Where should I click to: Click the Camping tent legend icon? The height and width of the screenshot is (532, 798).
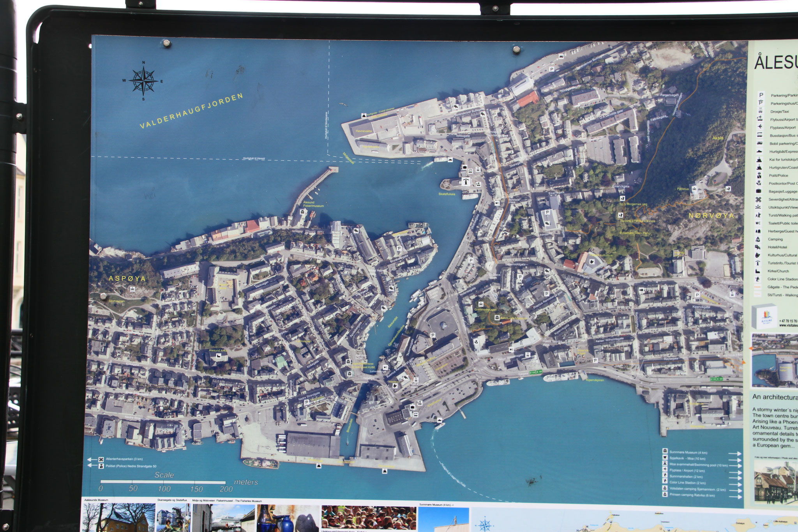[x=758, y=239]
